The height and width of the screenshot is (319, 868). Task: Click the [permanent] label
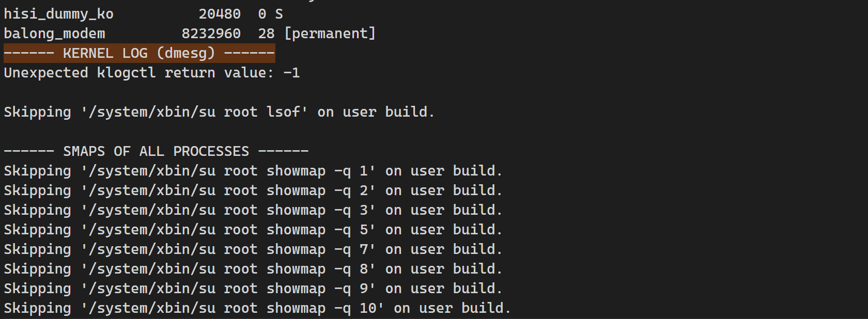pos(330,34)
